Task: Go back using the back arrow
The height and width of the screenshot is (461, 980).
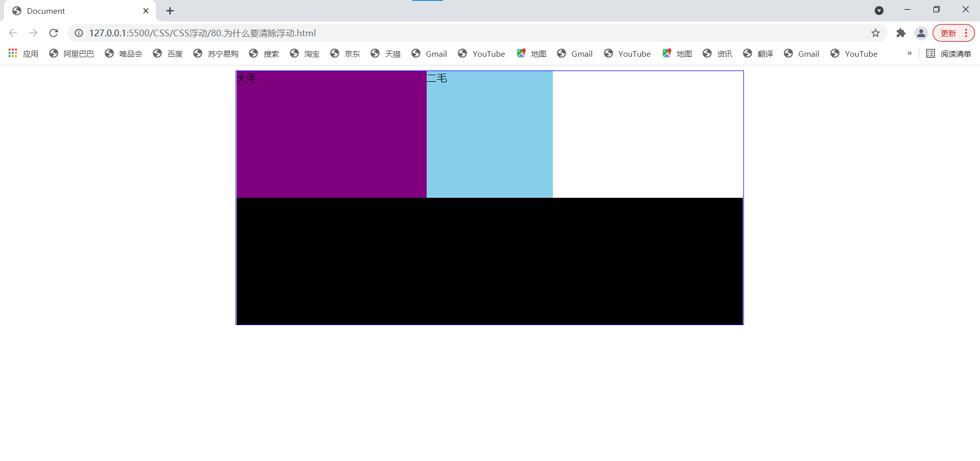Action: (13, 33)
